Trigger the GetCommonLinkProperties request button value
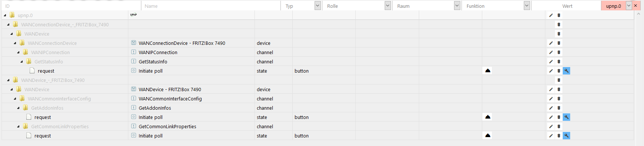 click(488, 135)
